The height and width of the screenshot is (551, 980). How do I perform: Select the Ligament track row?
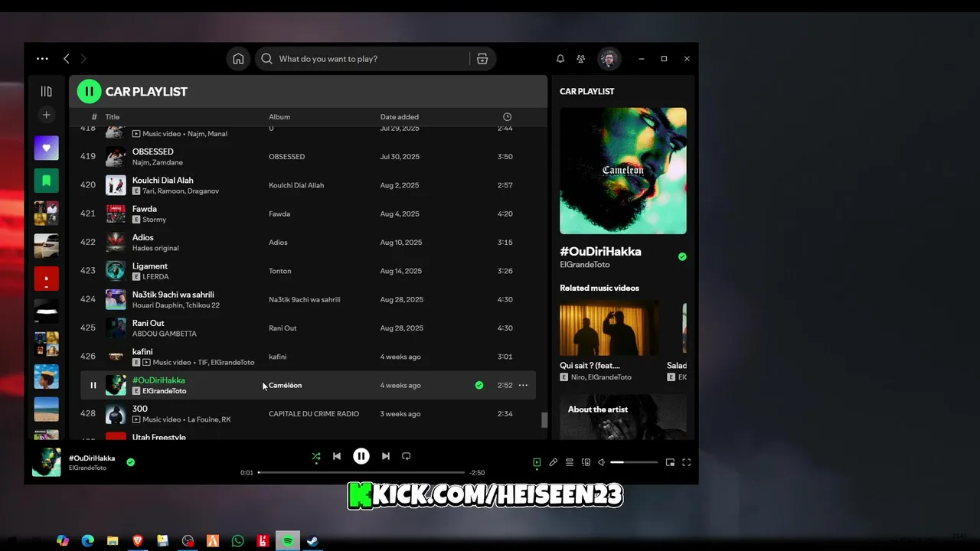click(x=308, y=271)
